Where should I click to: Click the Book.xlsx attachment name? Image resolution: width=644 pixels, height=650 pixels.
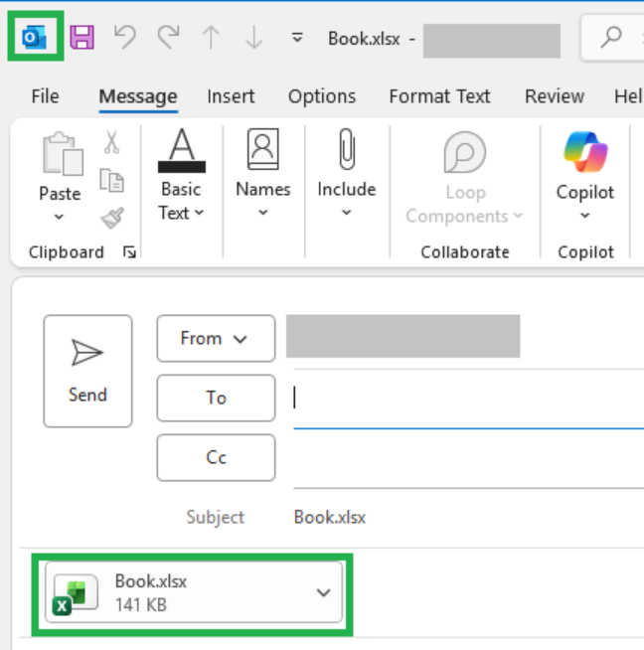(x=151, y=581)
